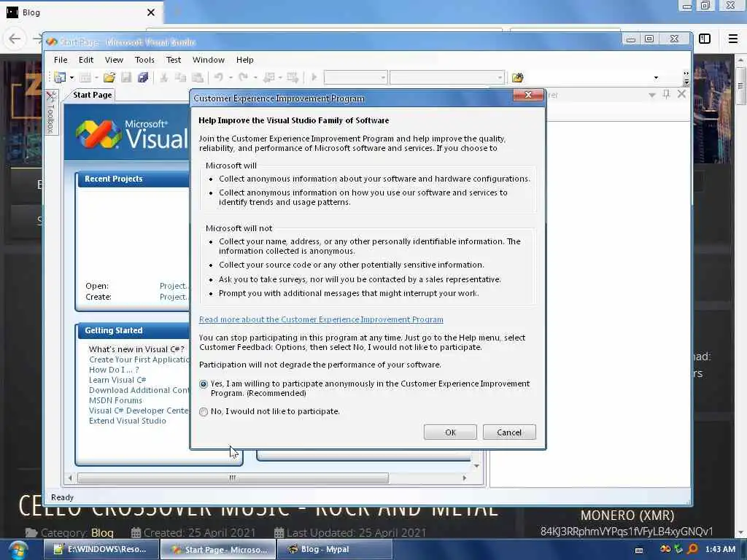Screen dimensions: 747x560
Task: Click the Start Debugging play icon
Action: (314, 77)
